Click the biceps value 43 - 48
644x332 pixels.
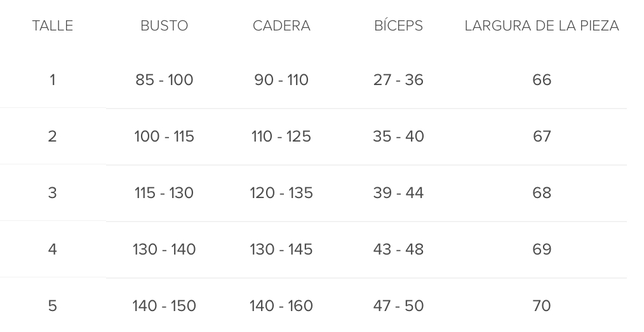pos(398,249)
